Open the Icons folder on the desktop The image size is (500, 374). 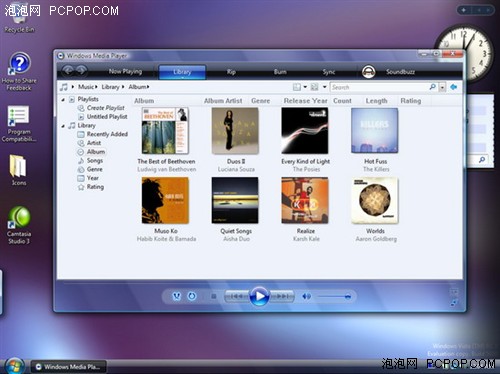pyautogui.click(x=18, y=170)
